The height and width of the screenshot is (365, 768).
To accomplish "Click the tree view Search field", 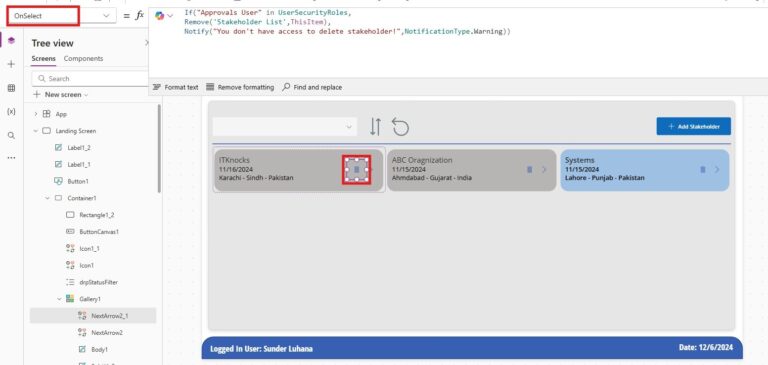I will pyautogui.click(x=90, y=78).
